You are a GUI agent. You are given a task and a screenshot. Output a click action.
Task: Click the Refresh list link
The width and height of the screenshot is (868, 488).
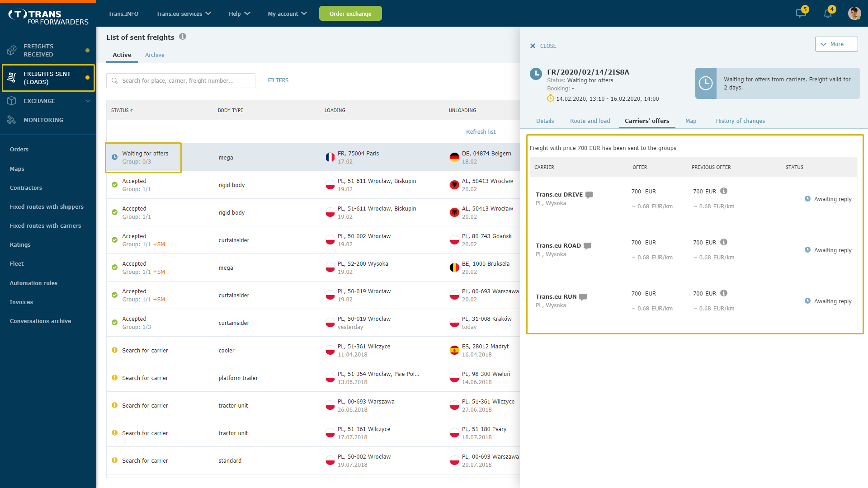481,131
